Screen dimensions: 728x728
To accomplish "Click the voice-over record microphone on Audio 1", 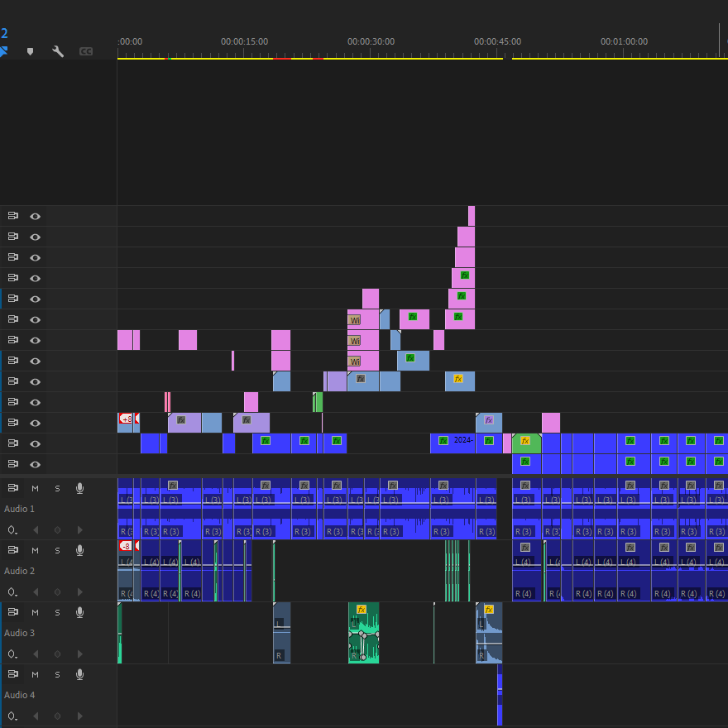I will [80, 488].
